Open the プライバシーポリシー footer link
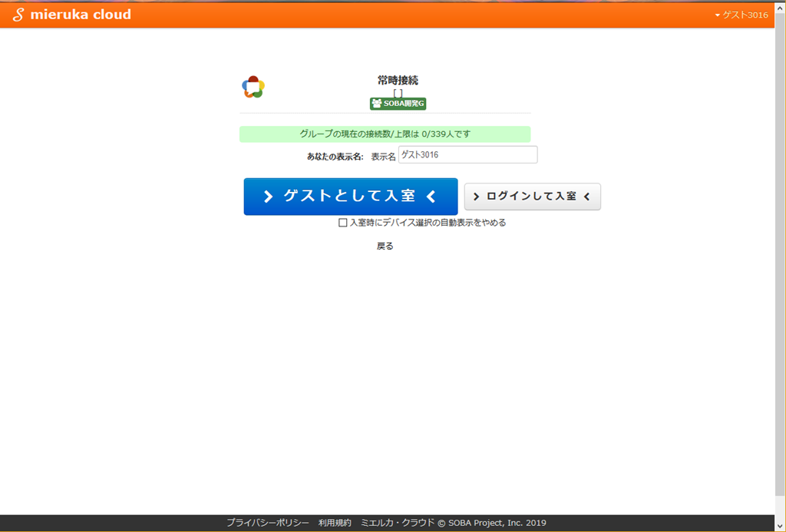 point(268,523)
